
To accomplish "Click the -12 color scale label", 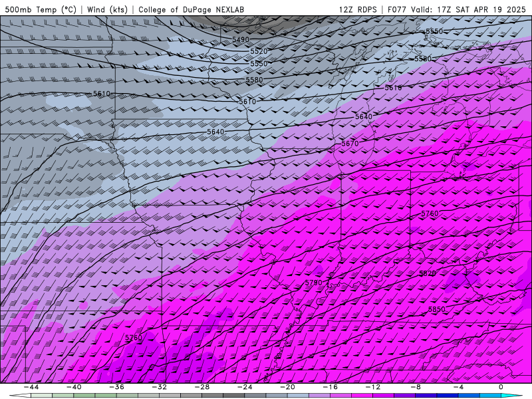I will tap(373, 387).
